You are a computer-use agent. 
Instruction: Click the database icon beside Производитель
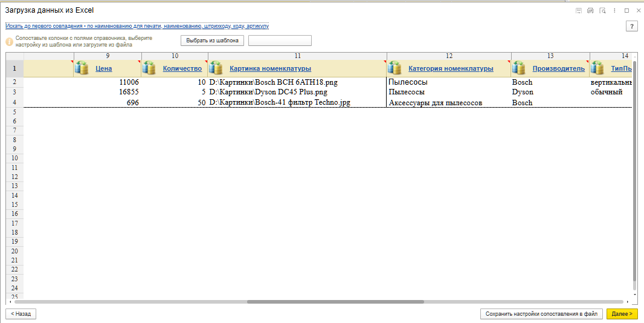click(x=518, y=68)
